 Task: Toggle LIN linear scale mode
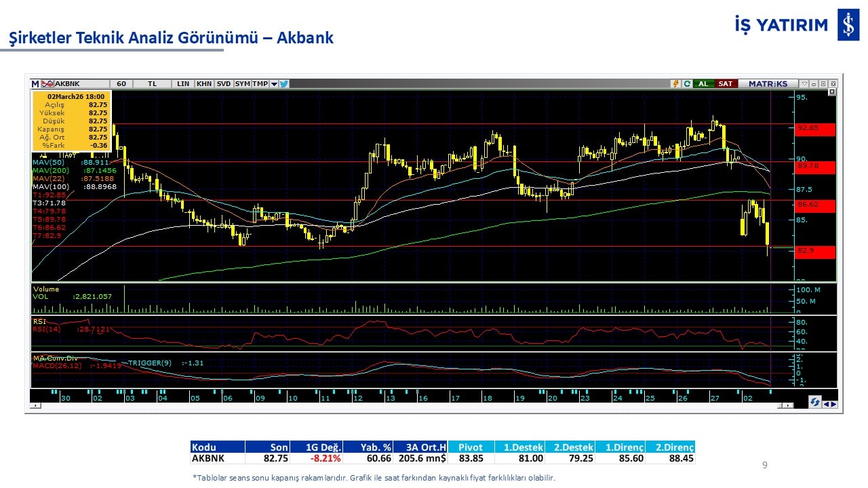point(183,84)
